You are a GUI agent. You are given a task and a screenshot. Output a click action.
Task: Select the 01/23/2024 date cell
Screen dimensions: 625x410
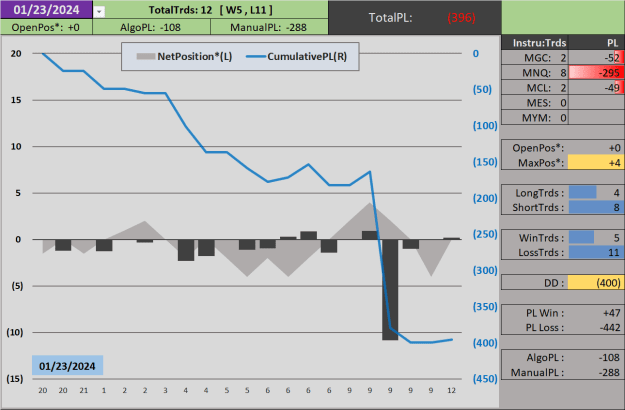pos(46,10)
